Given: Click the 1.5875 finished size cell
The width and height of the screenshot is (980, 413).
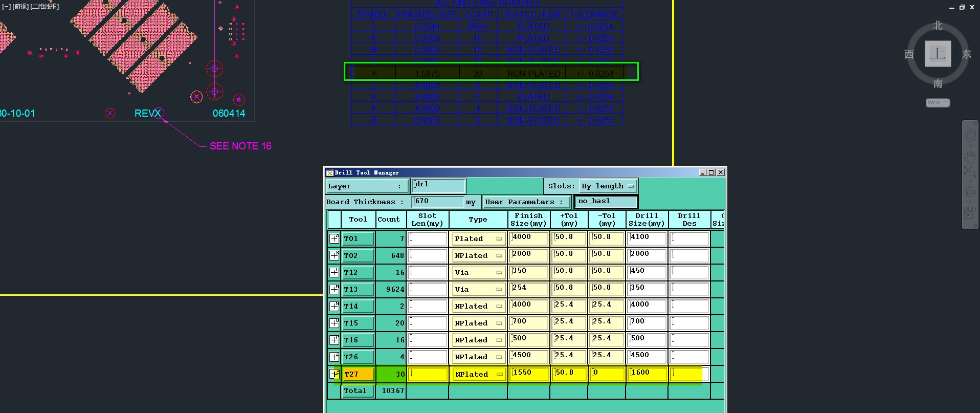Looking at the screenshot, I should [x=427, y=74].
